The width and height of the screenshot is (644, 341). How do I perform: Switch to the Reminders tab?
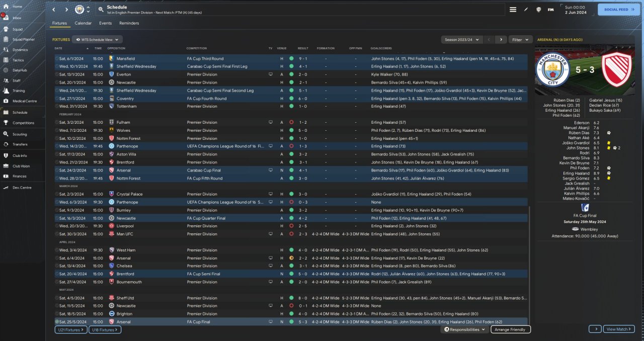[x=129, y=23]
